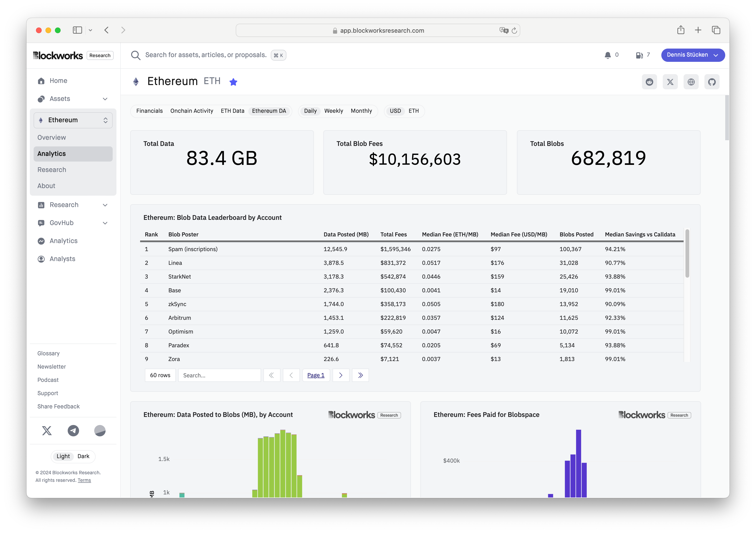Click the Median Savings vs Calldata header

coord(640,234)
